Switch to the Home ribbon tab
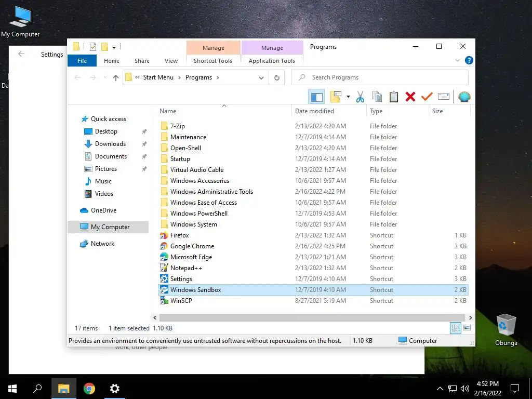532x399 pixels. 112,61
